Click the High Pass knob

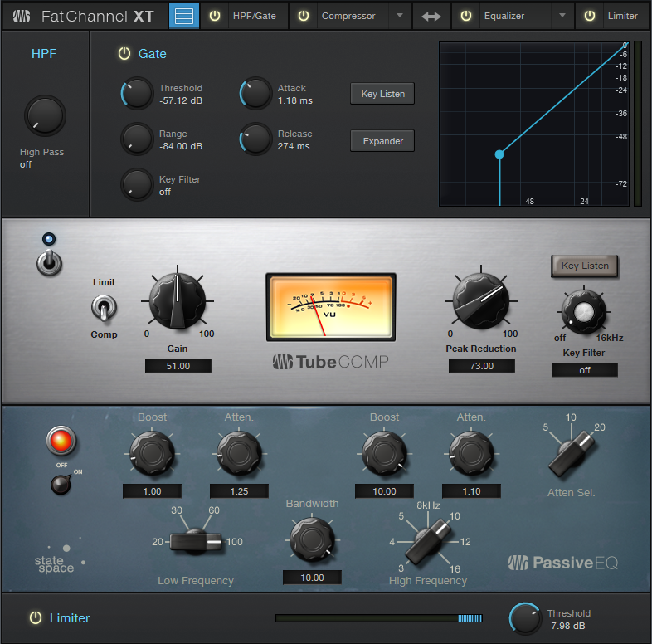[x=45, y=115]
